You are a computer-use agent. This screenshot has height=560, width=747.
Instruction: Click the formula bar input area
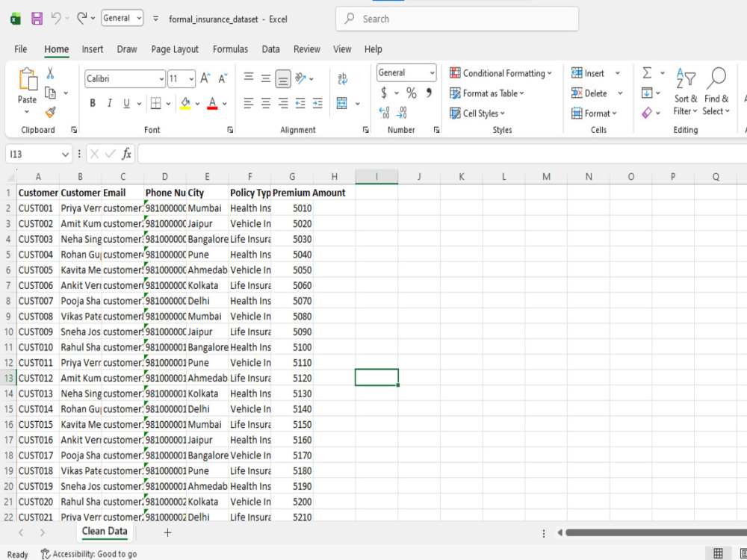(x=442, y=154)
